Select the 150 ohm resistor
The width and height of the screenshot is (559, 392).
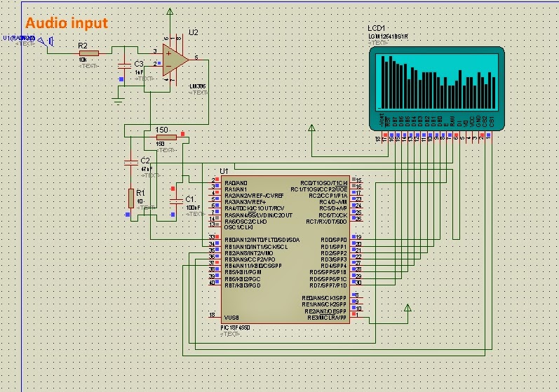tap(166, 137)
